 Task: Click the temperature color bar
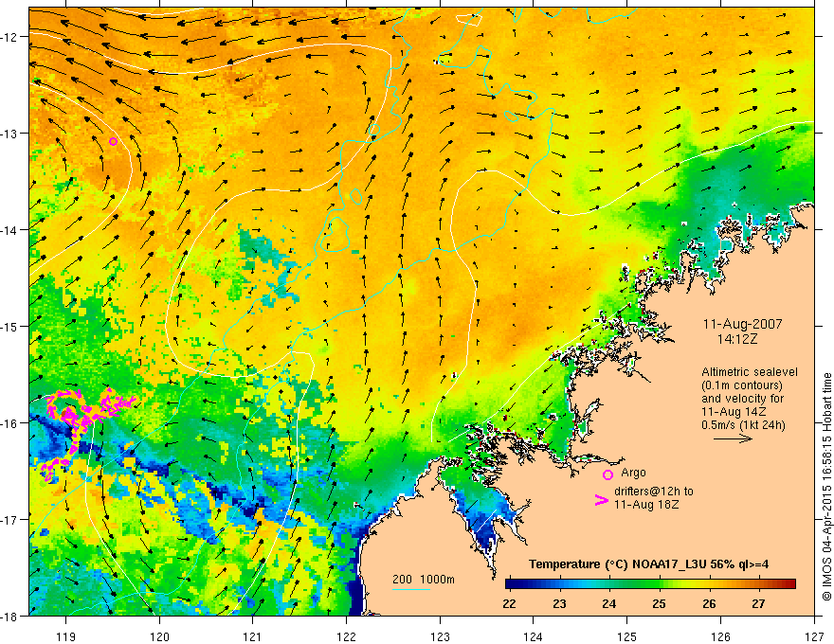[x=650, y=584]
